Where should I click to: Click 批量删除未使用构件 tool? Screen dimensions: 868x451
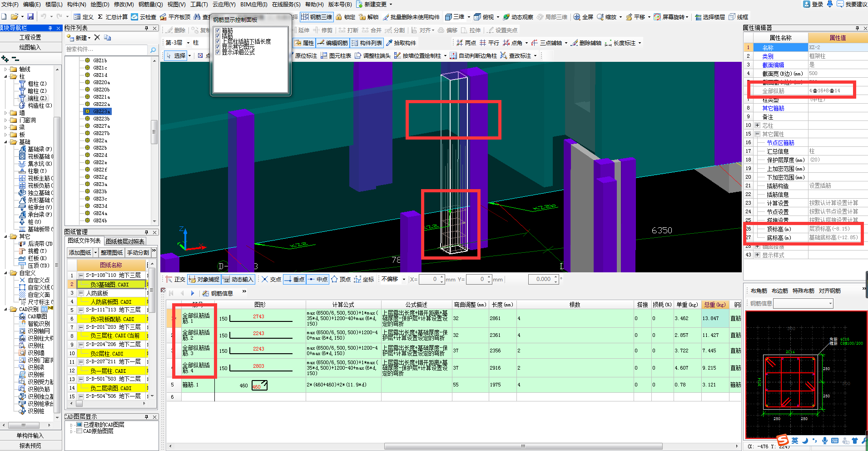(411, 17)
